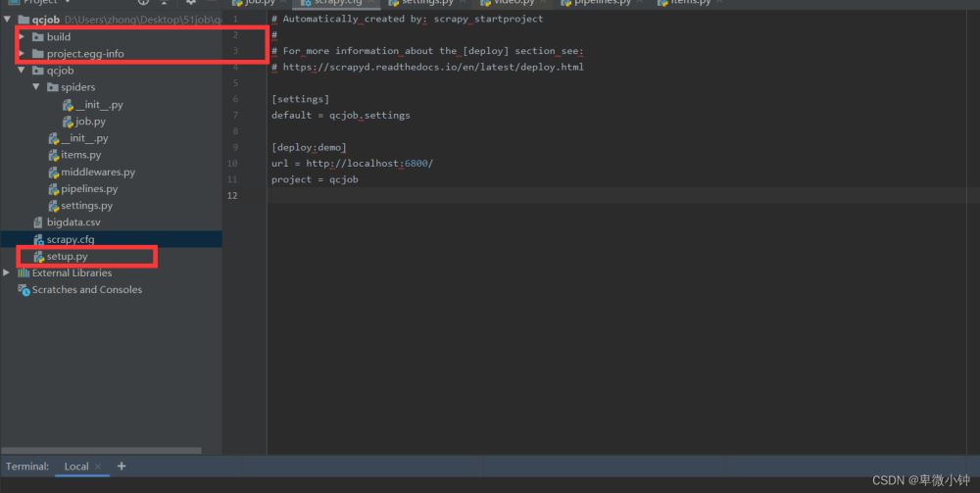Click the job.py Python file icon
Image resolution: width=980 pixels, height=493 pixels.
coord(68,122)
